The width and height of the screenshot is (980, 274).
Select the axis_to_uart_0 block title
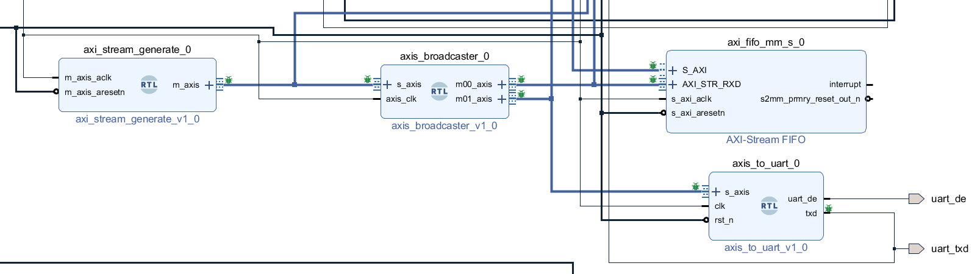coord(766,163)
